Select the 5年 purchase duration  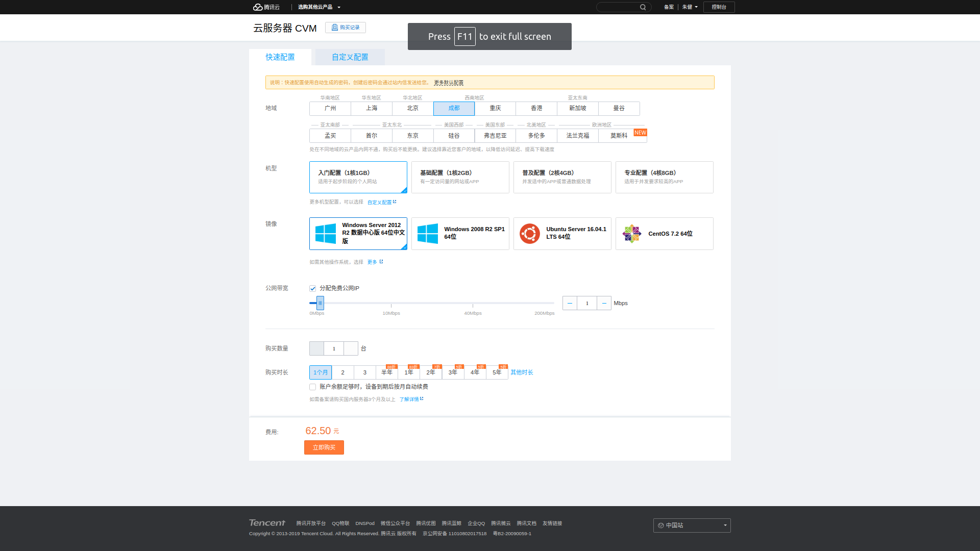[x=497, y=372]
